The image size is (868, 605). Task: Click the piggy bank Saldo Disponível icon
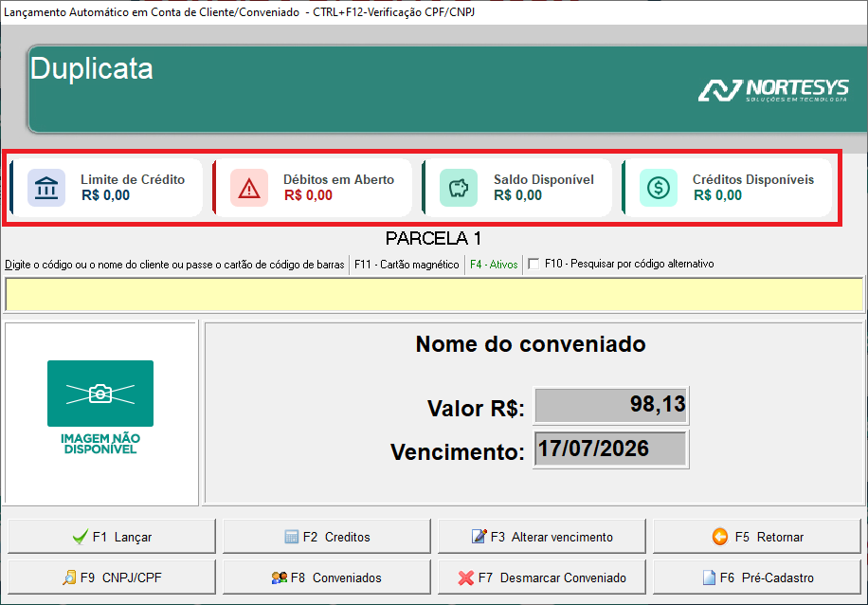(459, 188)
